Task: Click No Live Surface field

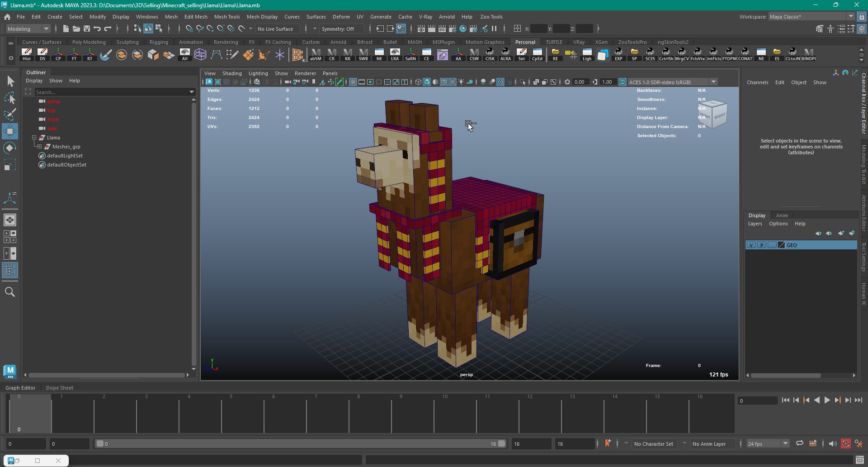Action: (278, 29)
